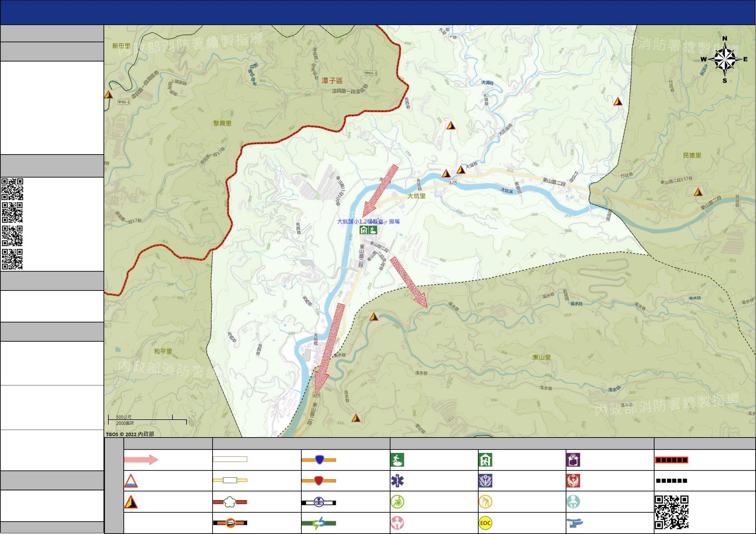This screenshot has height=534, width=756.
Task: Click the 潭子區 district label
Action: 332,81
